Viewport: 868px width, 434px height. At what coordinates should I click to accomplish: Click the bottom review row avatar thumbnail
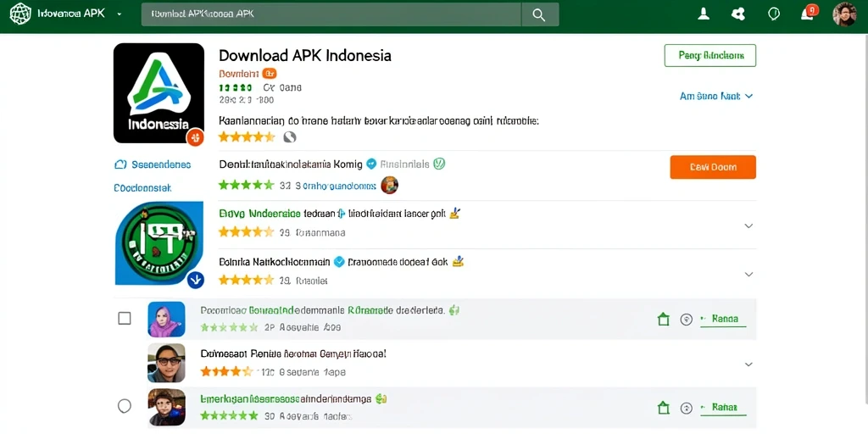click(166, 407)
